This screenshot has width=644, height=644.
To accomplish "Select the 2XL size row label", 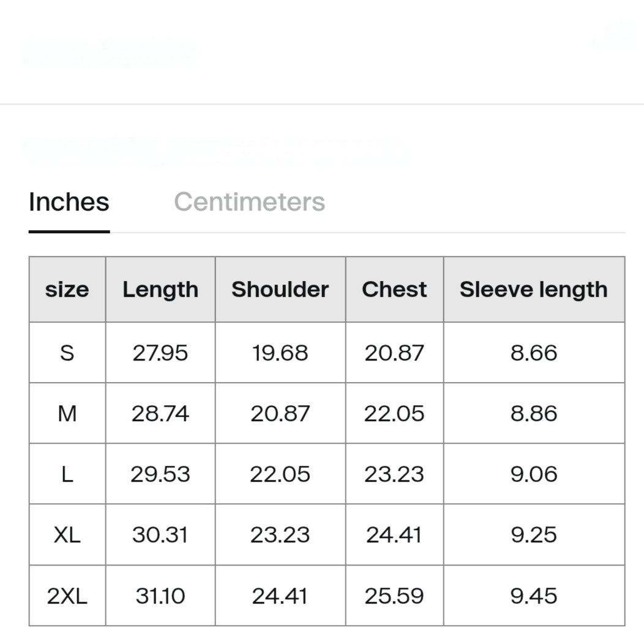I will click(67, 596).
